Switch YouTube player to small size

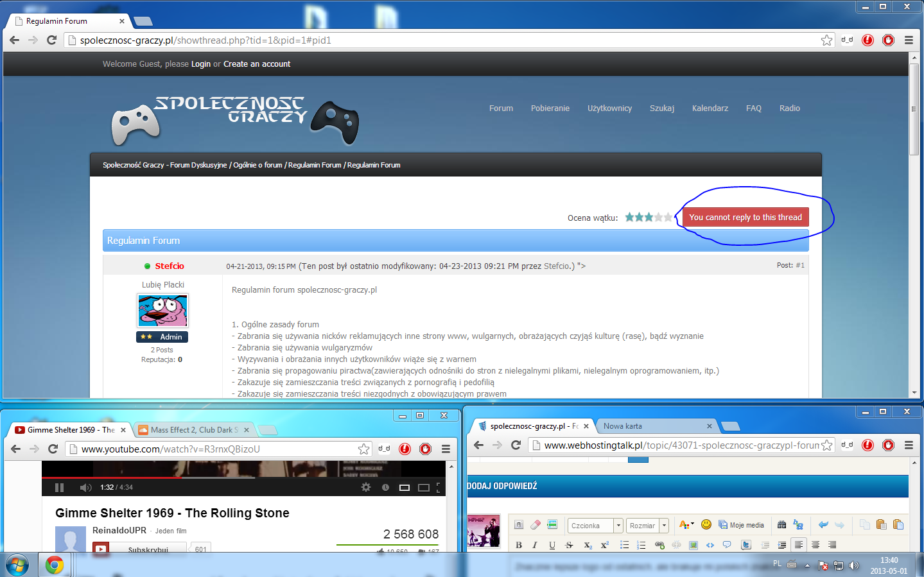405,488
